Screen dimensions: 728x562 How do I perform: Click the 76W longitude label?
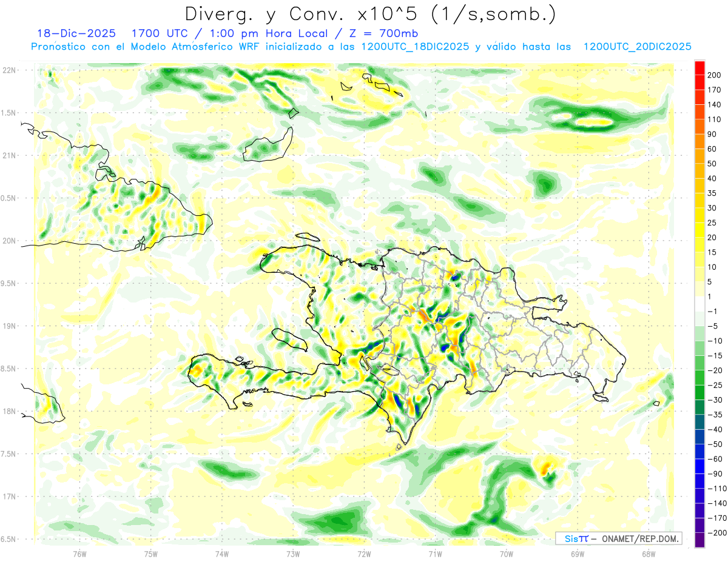click(79, 554)
